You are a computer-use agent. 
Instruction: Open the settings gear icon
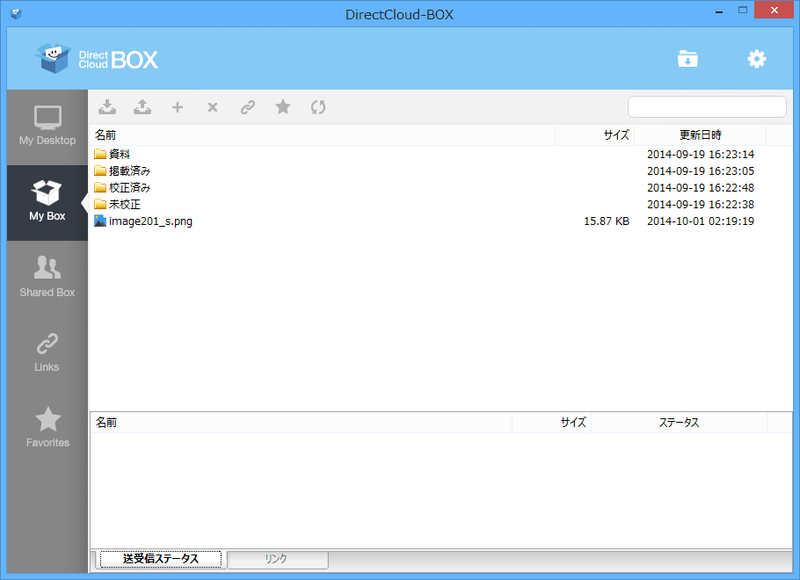(756, 59)
